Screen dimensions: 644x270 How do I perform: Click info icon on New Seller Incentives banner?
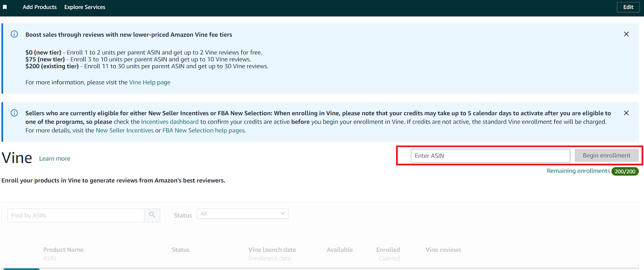point(14,113)
